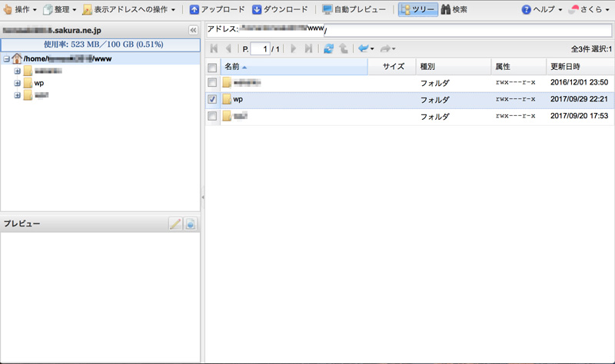Select the /home www root in the tree
This screenshot has width=615, height=364.
[x=68, y=59]
